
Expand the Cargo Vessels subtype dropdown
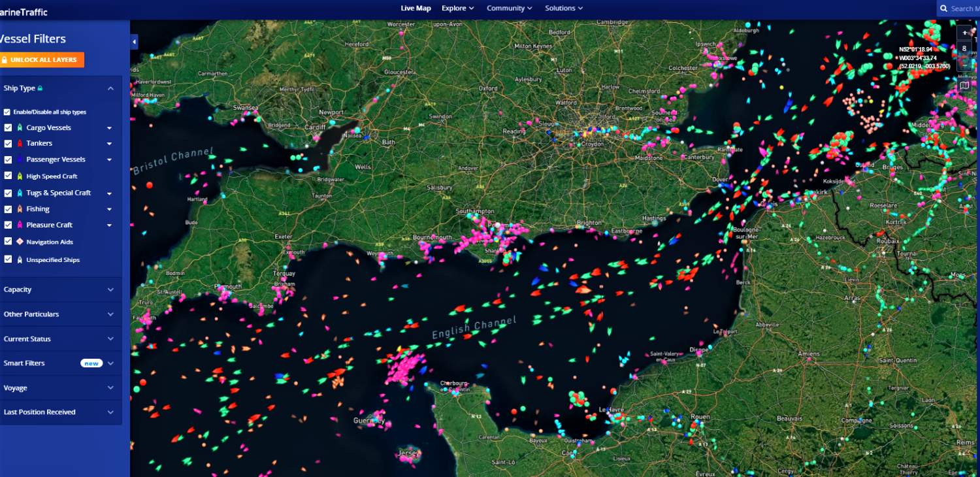click(x=109, y=127)
